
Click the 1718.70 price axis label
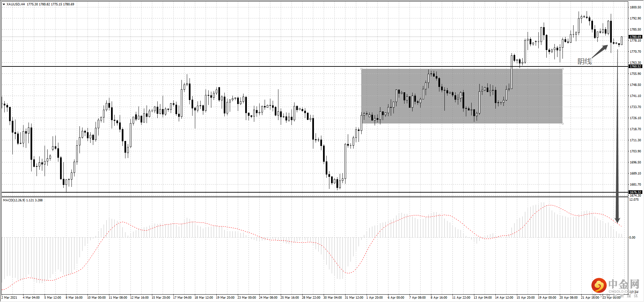click(635, 129)
